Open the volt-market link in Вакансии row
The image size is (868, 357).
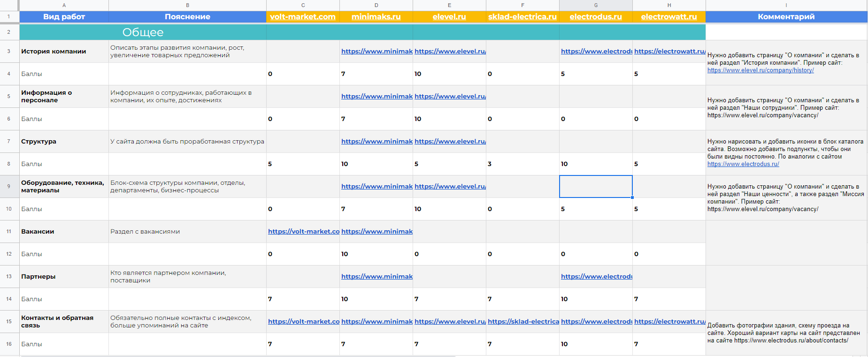pos(304,232)
